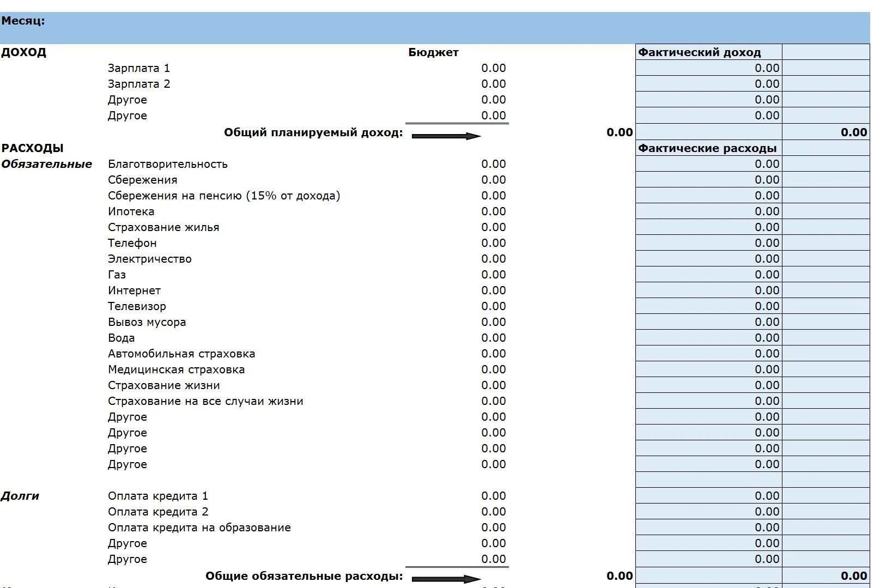Click the ДОХОД section heading

(x=24, y=52)
